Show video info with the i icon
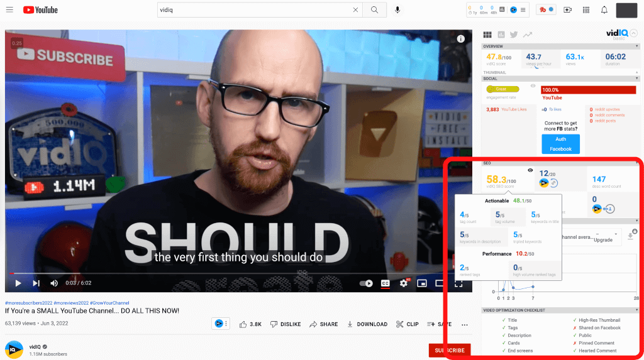 coord(460,39)
